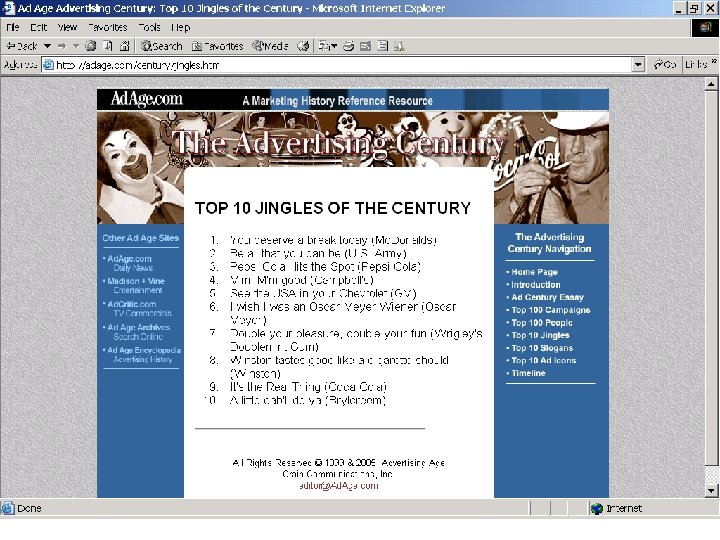
Task: Open Ad Age Encyclopedia link
Action: coord(144,354)
